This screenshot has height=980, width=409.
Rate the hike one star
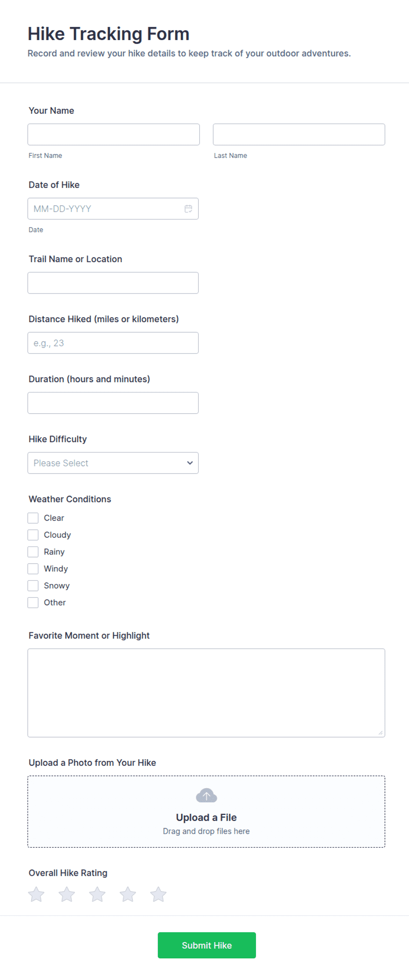(36, 894)
